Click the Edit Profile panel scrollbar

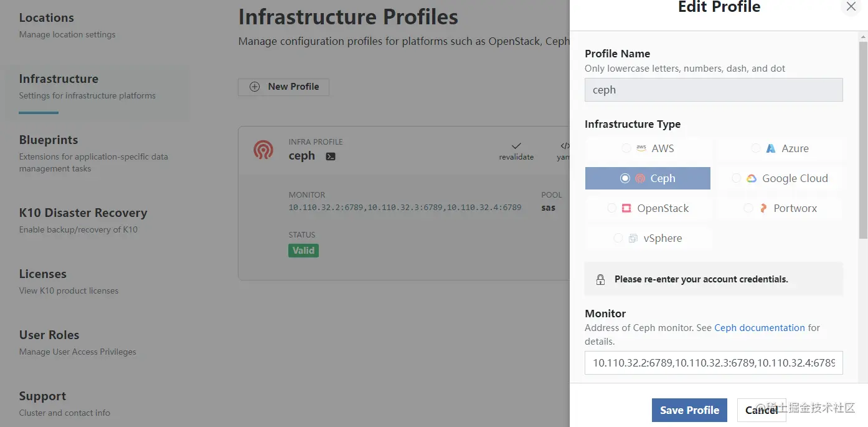coord(863,141)
